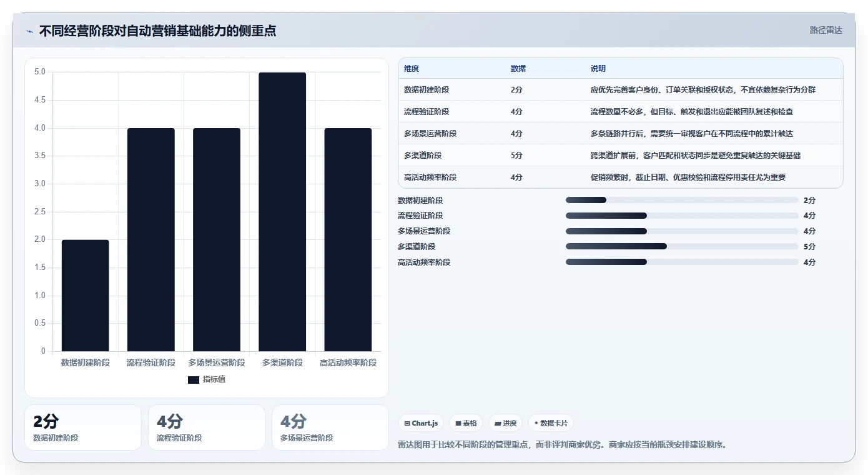This screenshot has height=475, width=868.
Task: Click the 2分 value in the table
Action: [x=516, y=90]
